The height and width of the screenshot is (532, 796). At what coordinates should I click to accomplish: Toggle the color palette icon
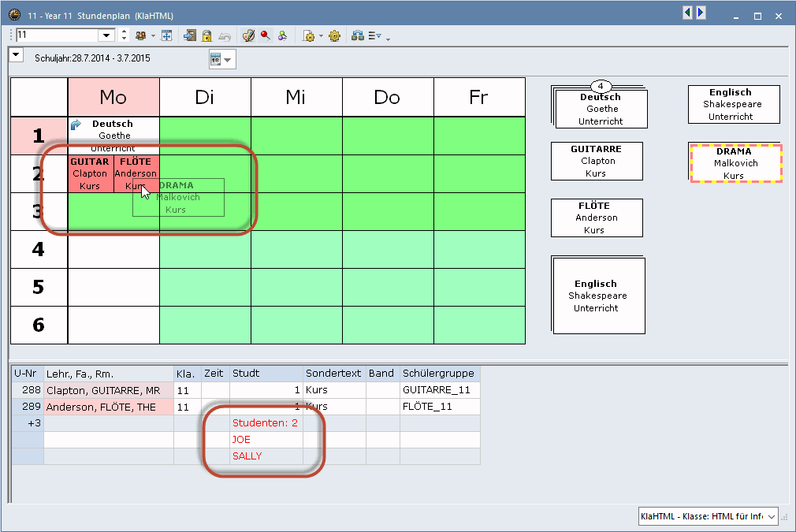click(248, 35)
